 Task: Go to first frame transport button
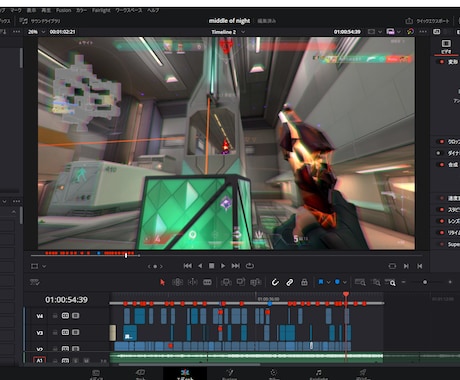[188, 266]
